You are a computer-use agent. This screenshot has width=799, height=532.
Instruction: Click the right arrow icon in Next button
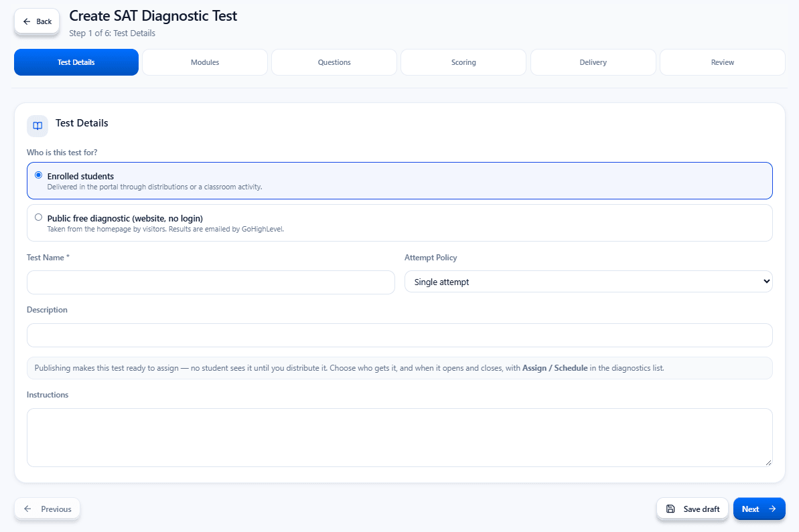click(x=772, y=509)
